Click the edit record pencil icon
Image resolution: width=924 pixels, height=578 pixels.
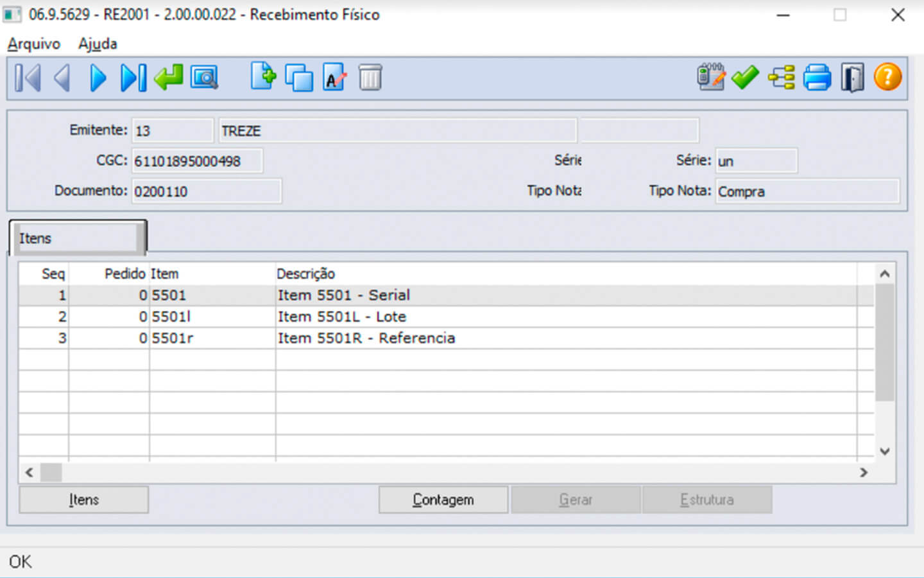pos(334,78)
